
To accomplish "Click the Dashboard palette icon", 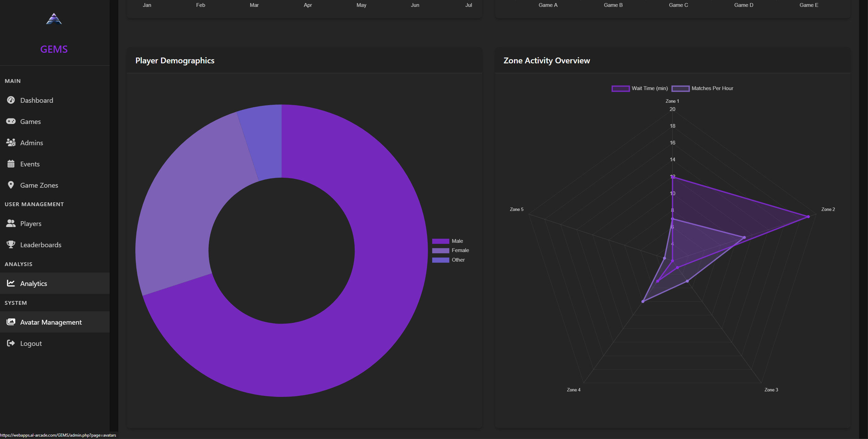I will tap(11, 100).
